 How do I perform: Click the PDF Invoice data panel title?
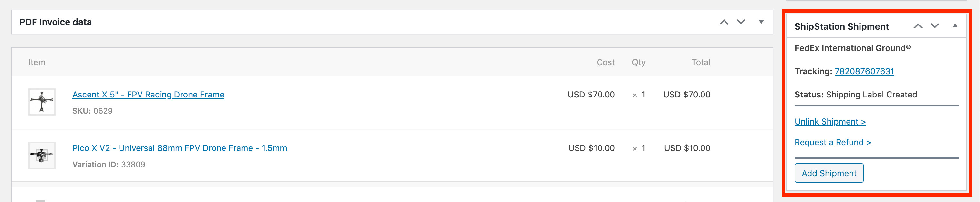[x=56, y=22]
